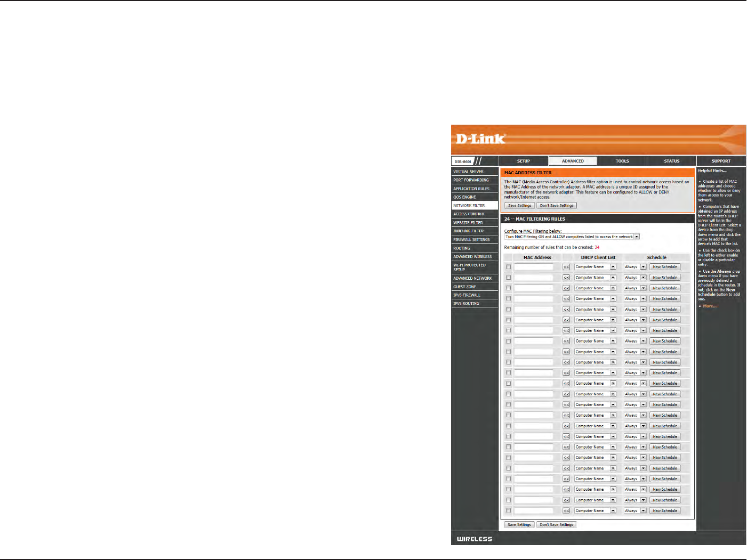Open Computer Name dropdown in last rule row
The image size is (747, 560).
point(595,511)
